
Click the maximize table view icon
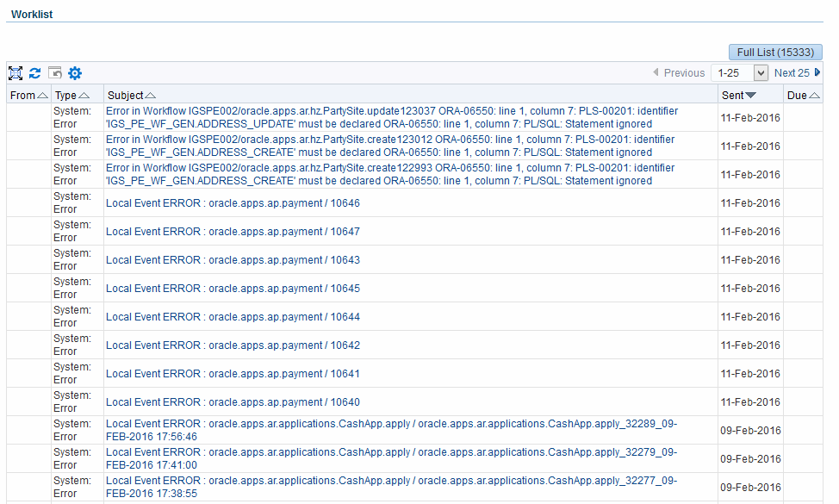point(15,73)
